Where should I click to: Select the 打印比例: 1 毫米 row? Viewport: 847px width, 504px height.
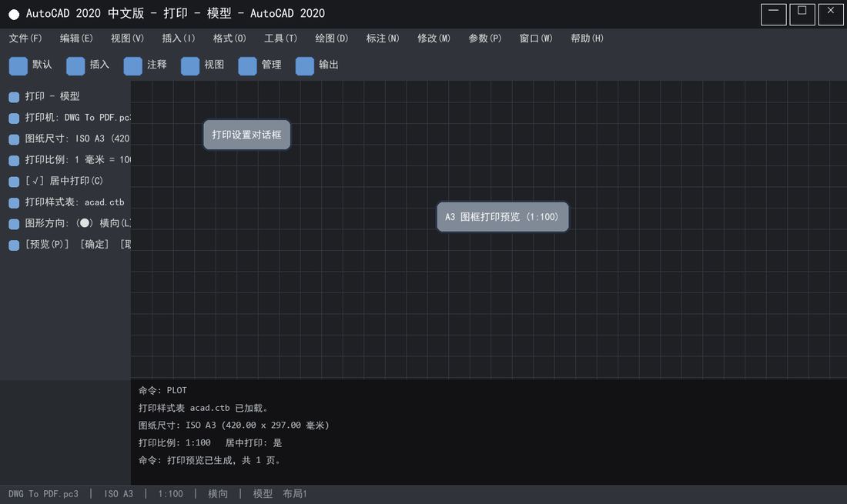pyautogui.click(x=78, y=159)
